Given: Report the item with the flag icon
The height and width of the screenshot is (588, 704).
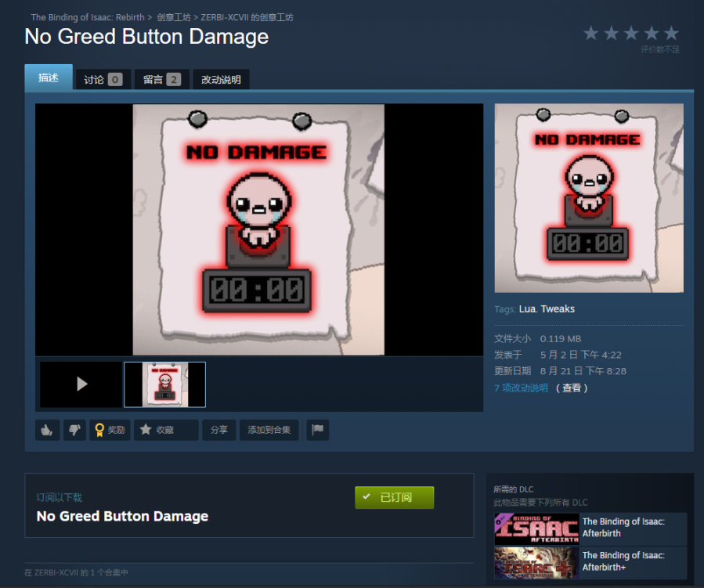Looking at the screenshot, I should point(318,430).
